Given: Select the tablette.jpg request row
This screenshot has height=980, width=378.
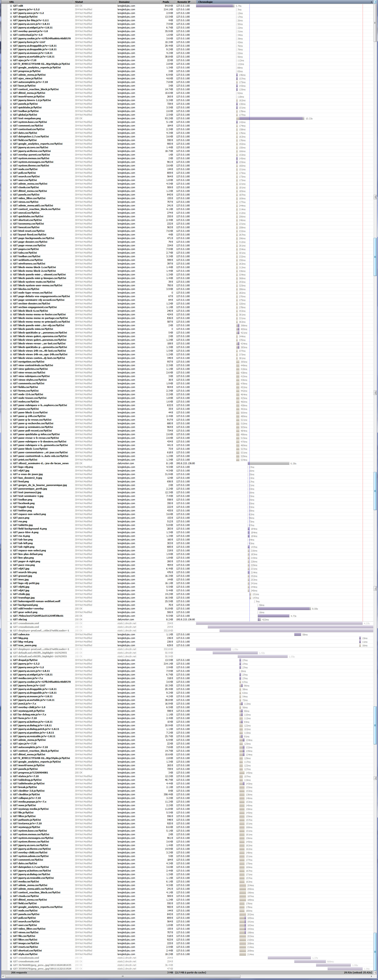Looking at the screenshot, I should tap(190, 525).
